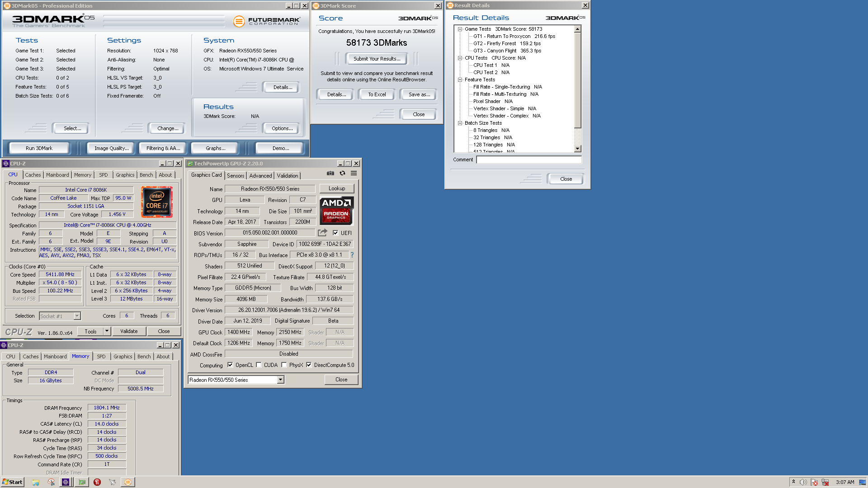Open the Snipping Tool taskbar icon
Viewport: 868px width, 488px height.
pyautogui.click(x=51, y=482)
